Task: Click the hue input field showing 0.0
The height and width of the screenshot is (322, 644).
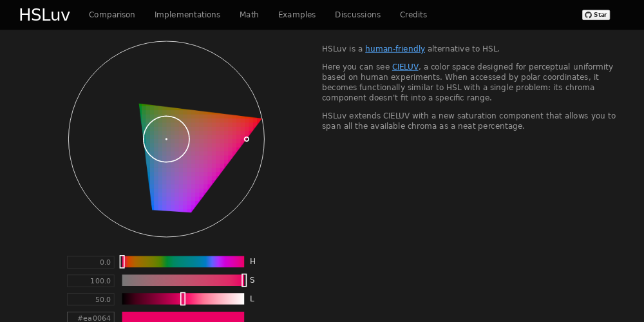Action: [x=91, y=262]
